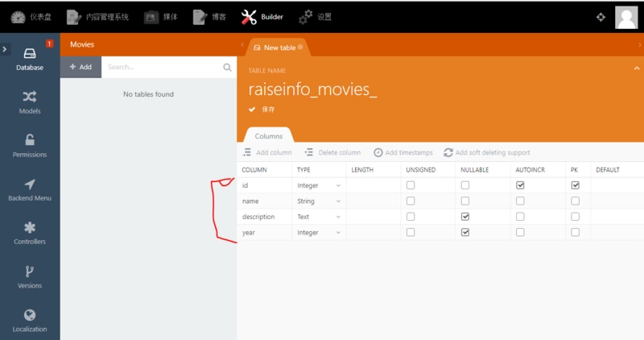
Task: Uncheck Nullable for year row
Action: click(x=465, y=232)
